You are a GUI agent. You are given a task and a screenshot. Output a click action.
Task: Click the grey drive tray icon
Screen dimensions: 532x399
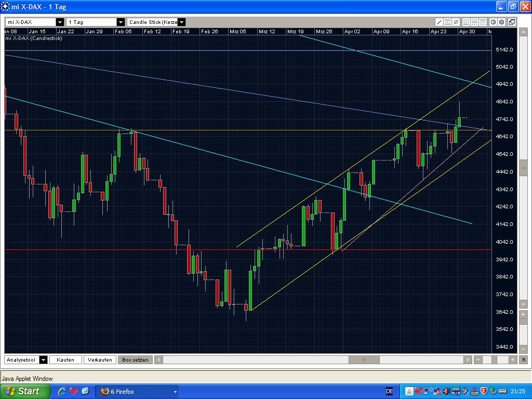point(503,391)
